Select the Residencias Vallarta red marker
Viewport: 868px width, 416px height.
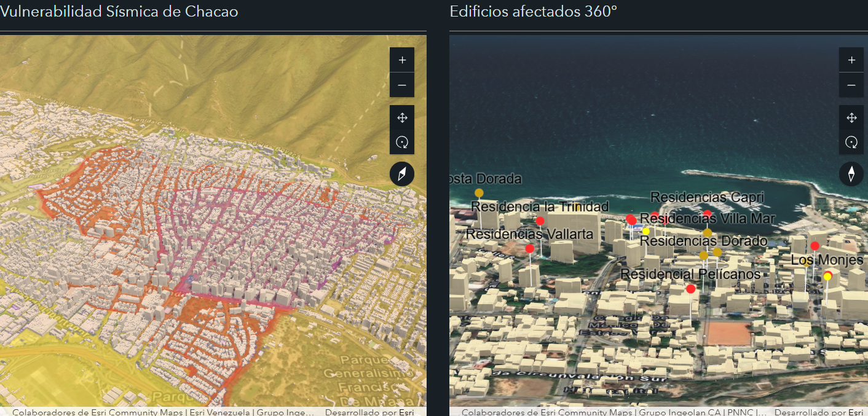pos(530,248)
